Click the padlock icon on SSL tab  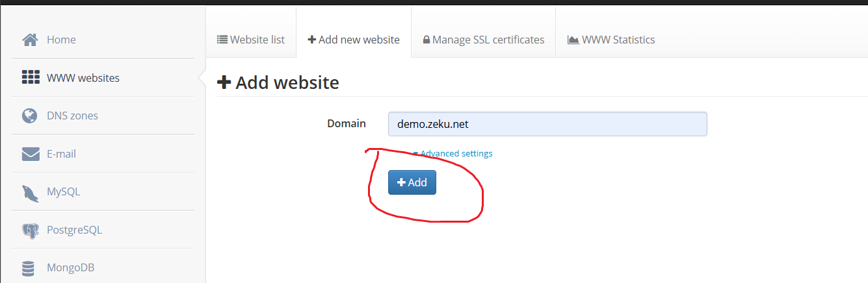427,40
